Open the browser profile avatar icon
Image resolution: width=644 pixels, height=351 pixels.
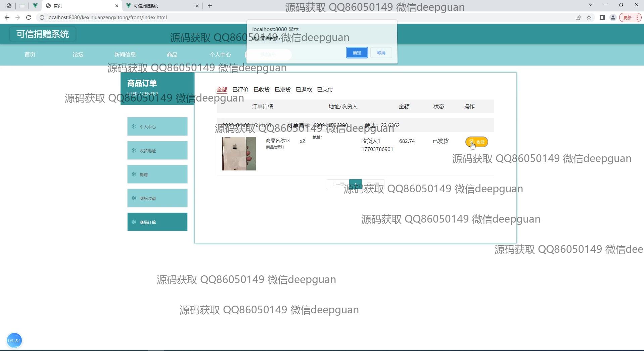click(x=613, y=17)
